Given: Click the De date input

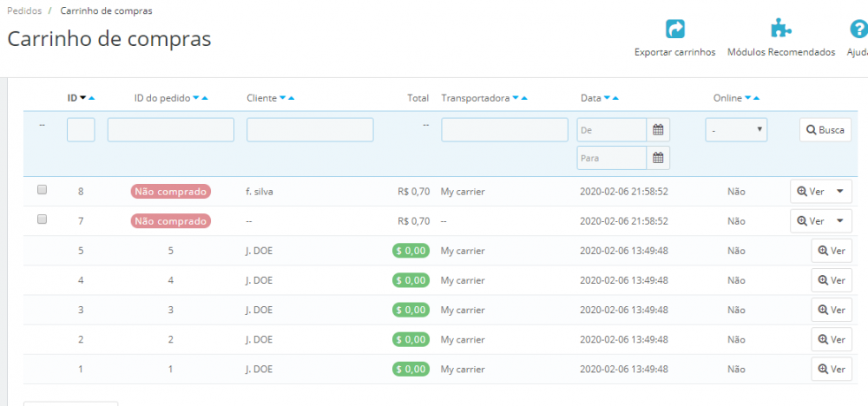Looking at the screenshot, I should coord(612,130).
